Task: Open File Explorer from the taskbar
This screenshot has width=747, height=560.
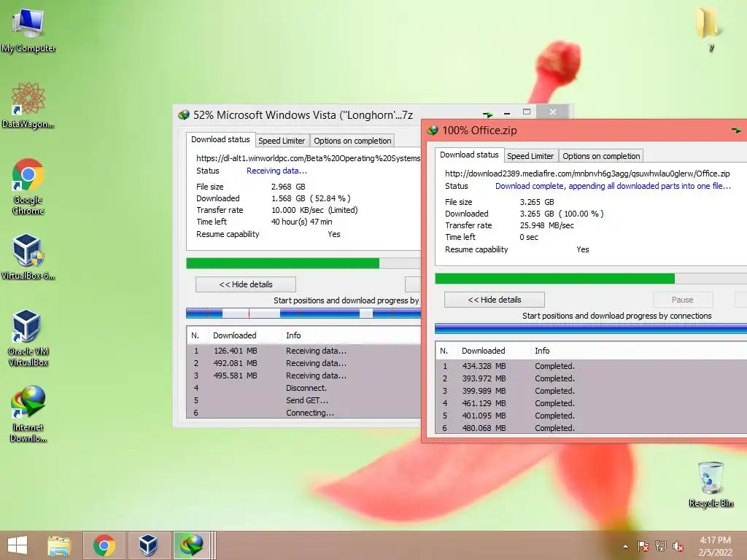Action: click(59, 545)
